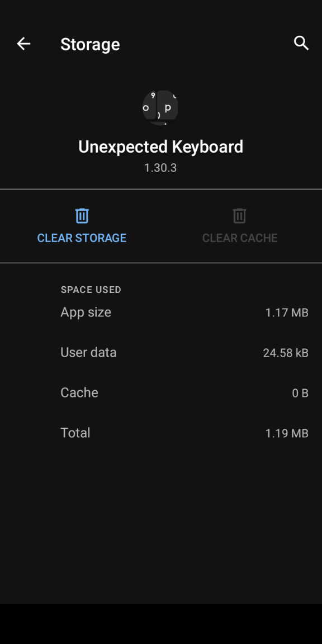
Task: Tap the Total row label
Action: [75, 433]
